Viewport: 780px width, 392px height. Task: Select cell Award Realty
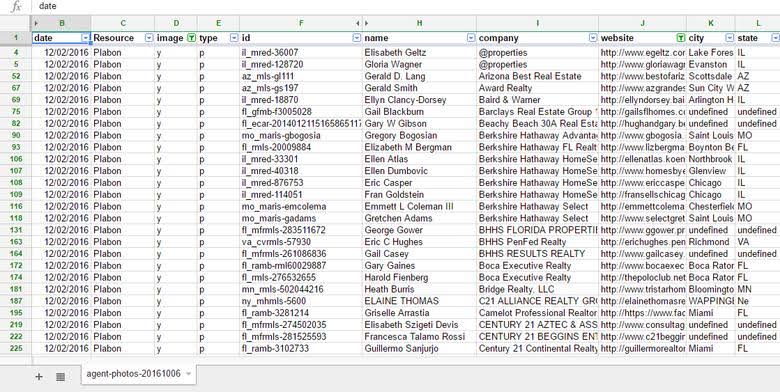[x=537, y=88]
